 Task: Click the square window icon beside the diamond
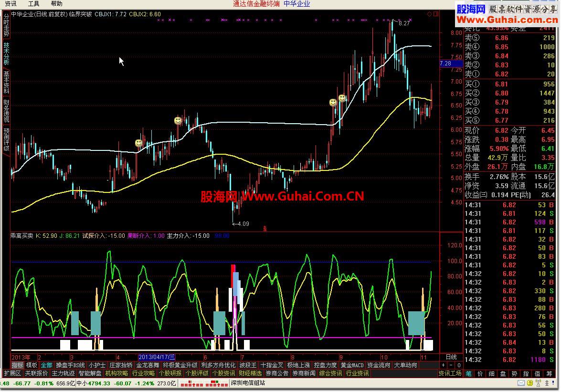pyautogui.click(x=436, y=14)
